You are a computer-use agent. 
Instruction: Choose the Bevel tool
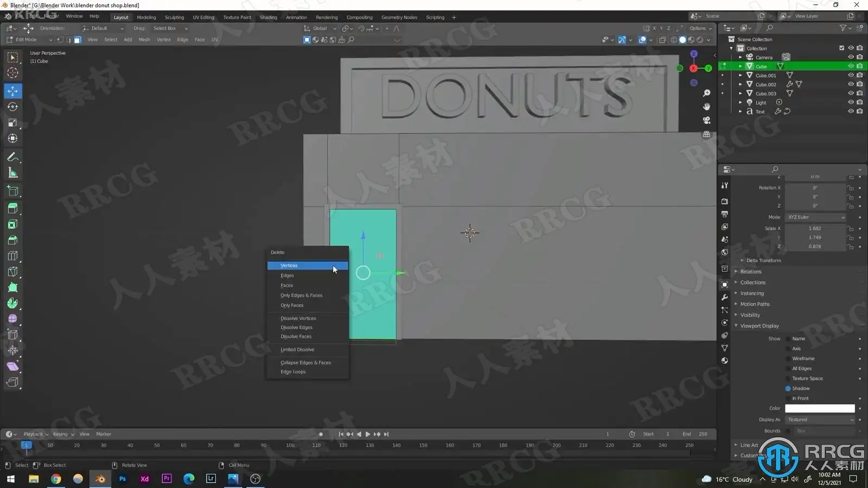tap(12, 240)
